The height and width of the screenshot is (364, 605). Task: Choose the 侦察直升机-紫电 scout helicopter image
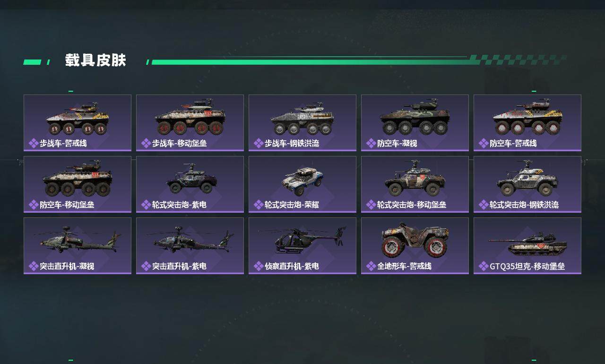302,240
